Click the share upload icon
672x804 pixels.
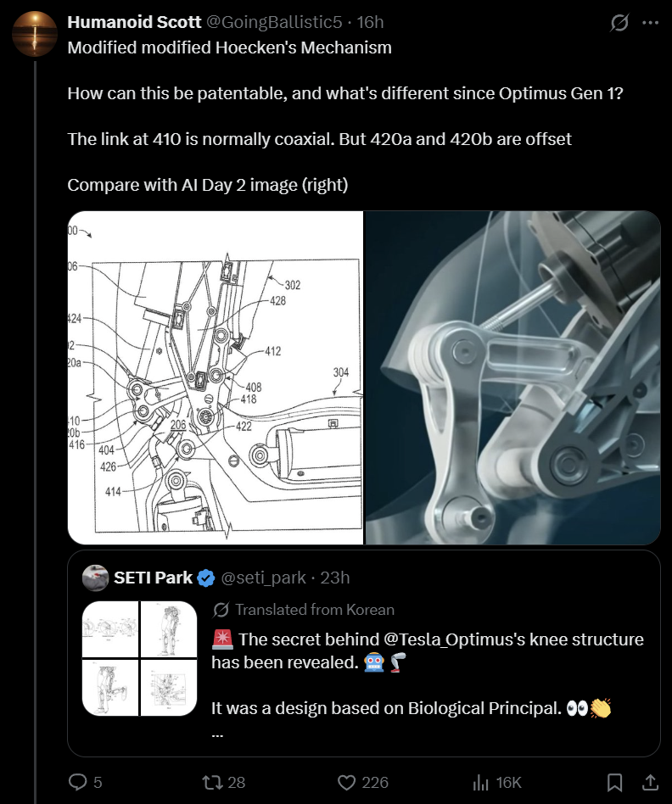coord(649,782)
